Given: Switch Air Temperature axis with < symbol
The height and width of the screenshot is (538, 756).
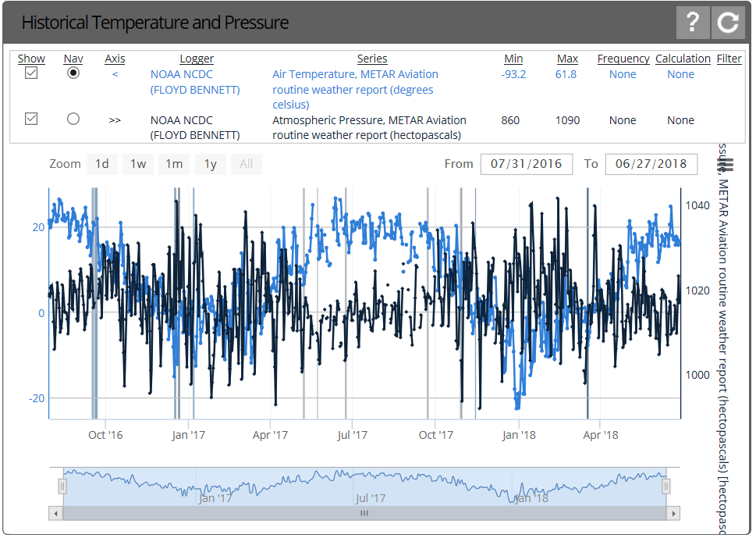Looking at the screenshot, I should click(x=115, y=74).
